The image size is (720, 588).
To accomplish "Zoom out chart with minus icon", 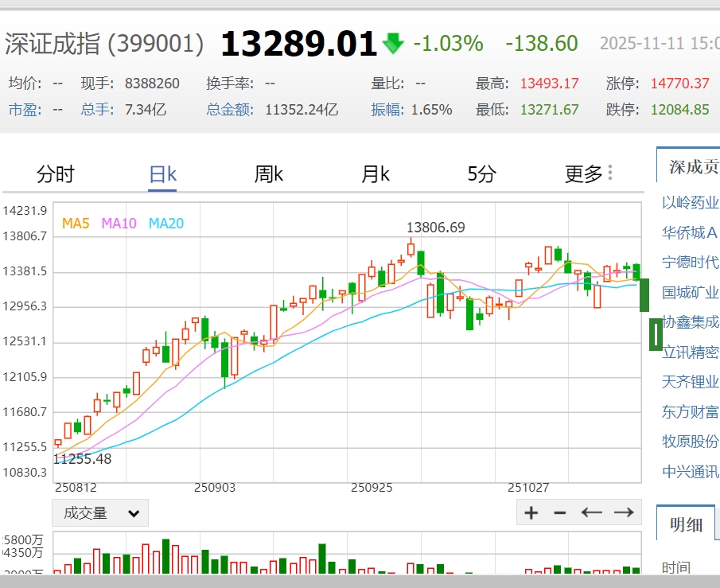I will pyautogui.click(x=559, y=512).
